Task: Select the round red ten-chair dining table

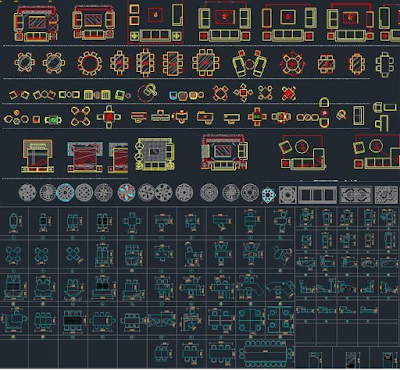Action: (x=89, y=63)
